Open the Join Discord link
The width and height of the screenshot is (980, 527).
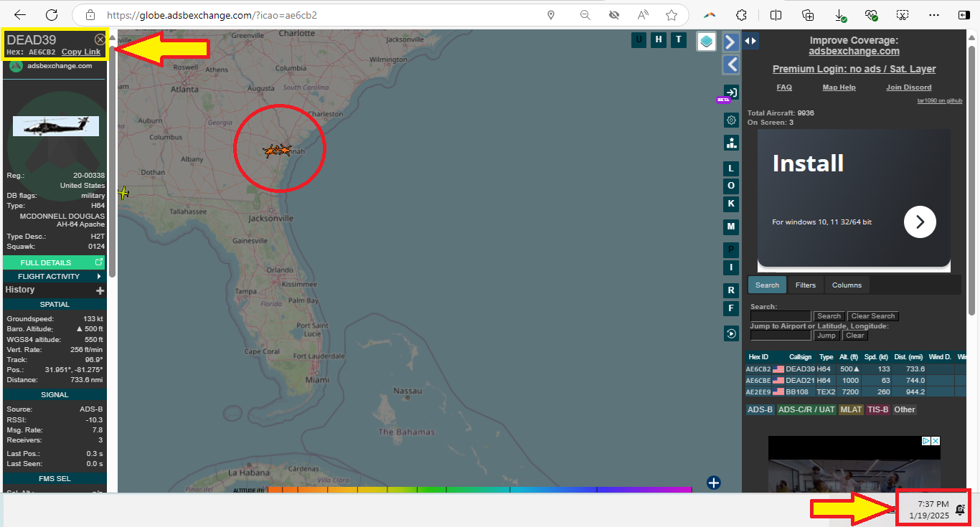pyautogui.click(x=909, y=87)
